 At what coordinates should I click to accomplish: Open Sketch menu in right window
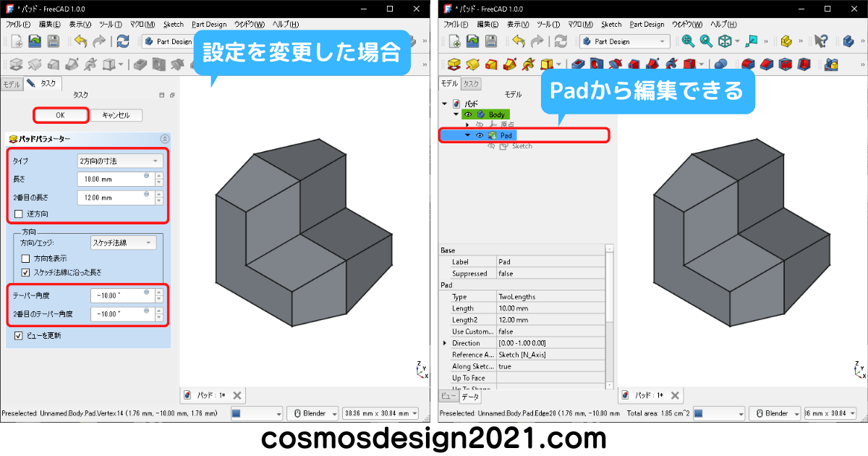coord(611,25)
